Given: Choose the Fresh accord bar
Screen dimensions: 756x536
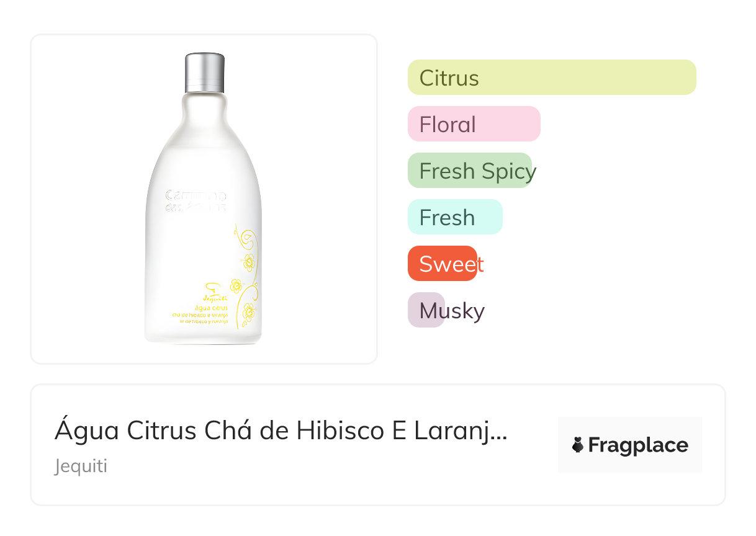Looking at the screenshot, I should click(x=454, y=217).
